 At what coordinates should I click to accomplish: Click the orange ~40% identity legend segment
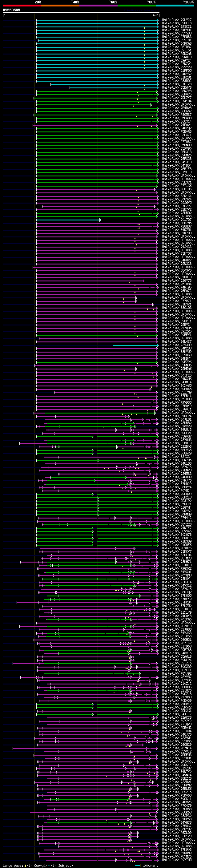60,6
